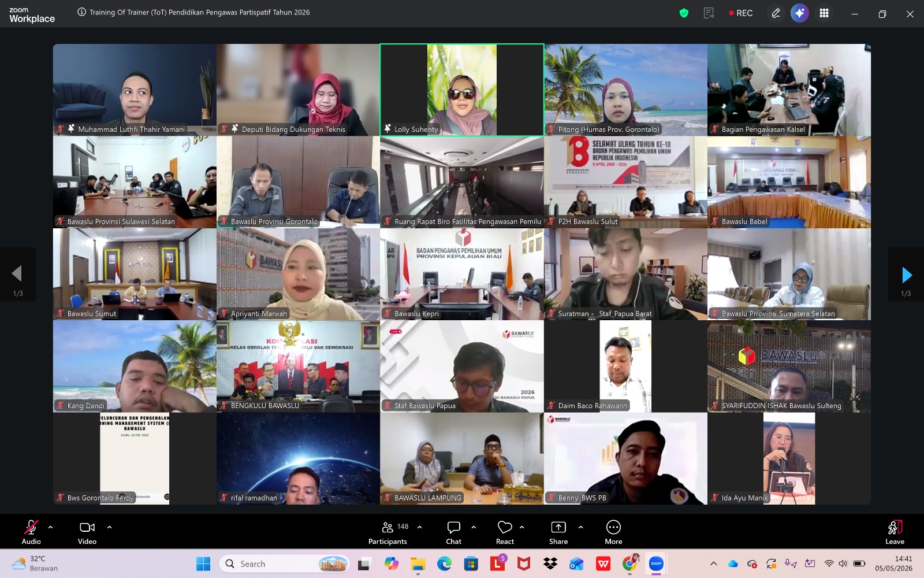The width and height of the screenshot is (924, 578).
Task: Open the apps grid view icon
Action: click(x=824, y=13)
